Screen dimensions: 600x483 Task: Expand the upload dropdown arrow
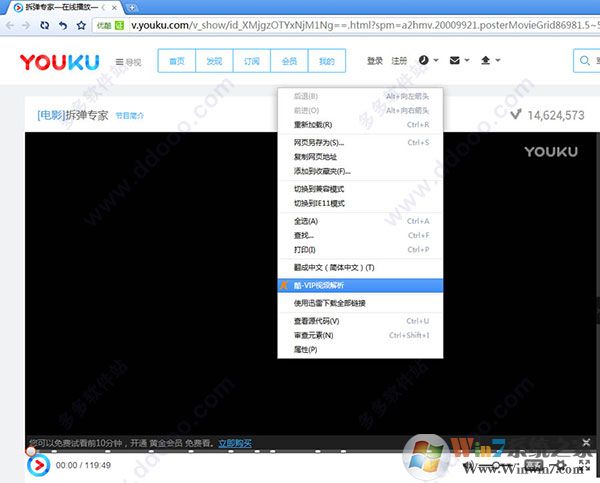498,60
